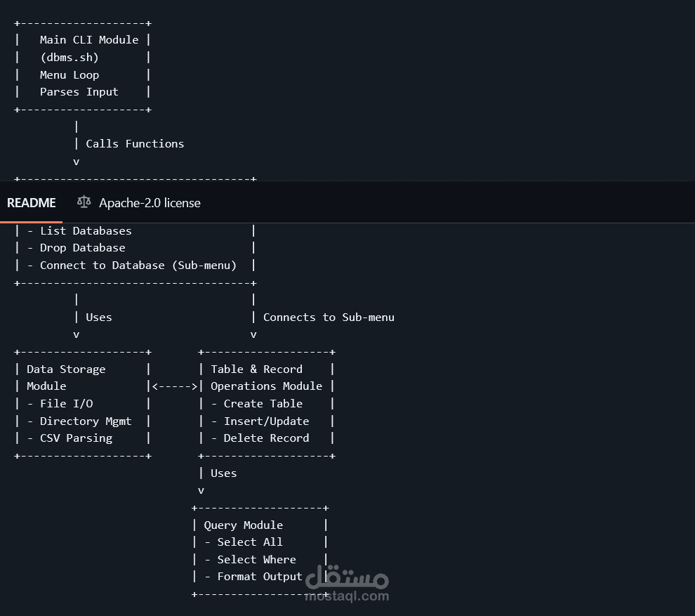Click the "Main CLI Module" heading text
This screenshot has height=616, width=695.
(89, 40)
